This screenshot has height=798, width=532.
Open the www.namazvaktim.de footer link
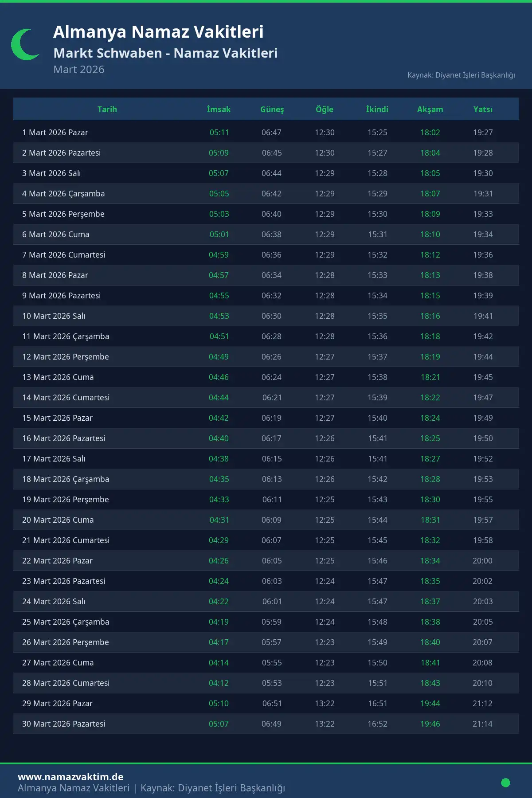tap(70, 777)
